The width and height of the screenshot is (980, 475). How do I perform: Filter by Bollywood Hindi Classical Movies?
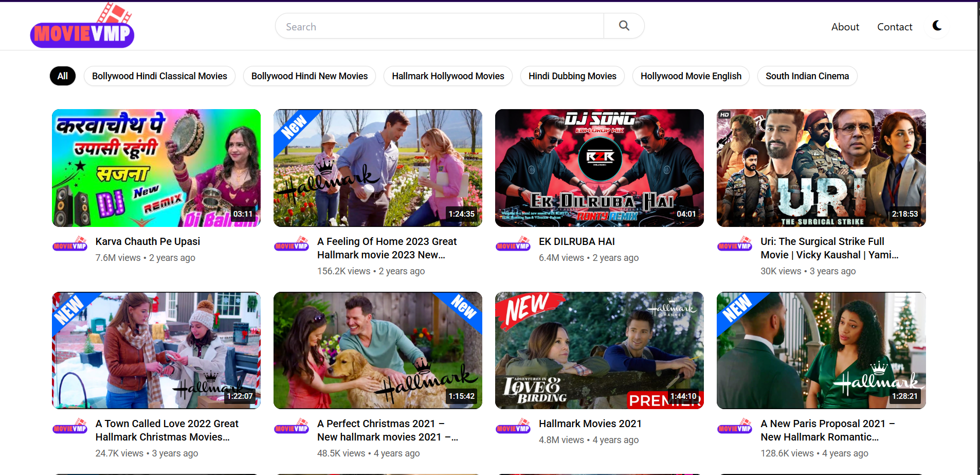pyautogui.click(x=159, y=76)
